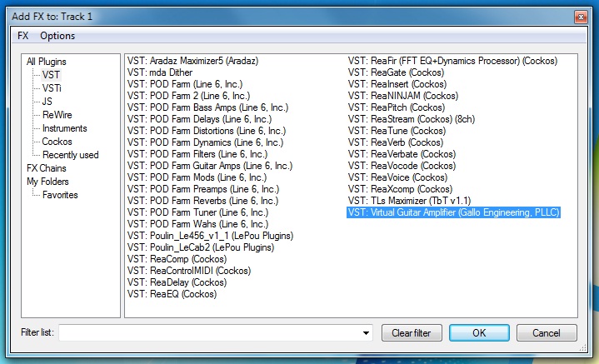Select VST: POD Farm Delays
Image resolution: width=599 pixels, height=364 pixels.
point(199,119)
